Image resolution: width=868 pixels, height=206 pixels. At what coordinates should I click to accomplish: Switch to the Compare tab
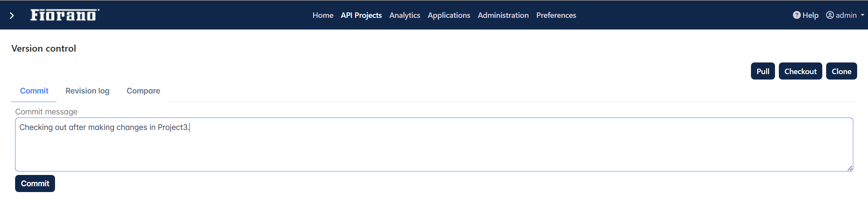pos(143,91)
